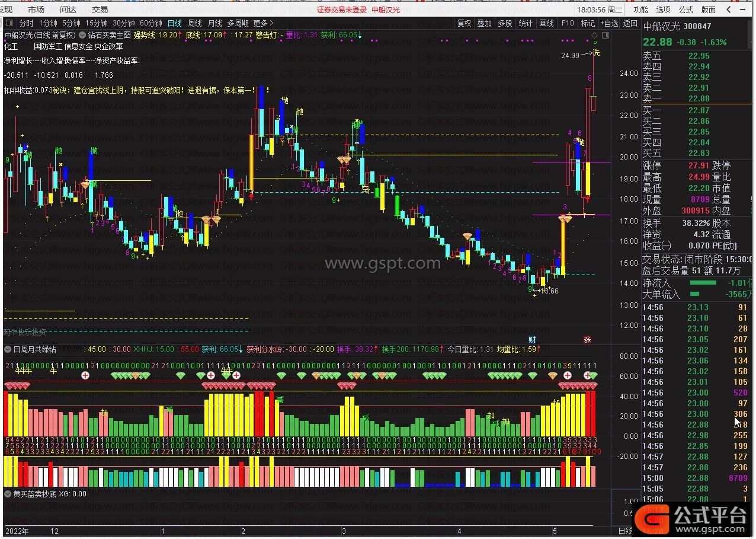
Task: Click the 信息安全 sector tag
Action: (x=78, y=46)
